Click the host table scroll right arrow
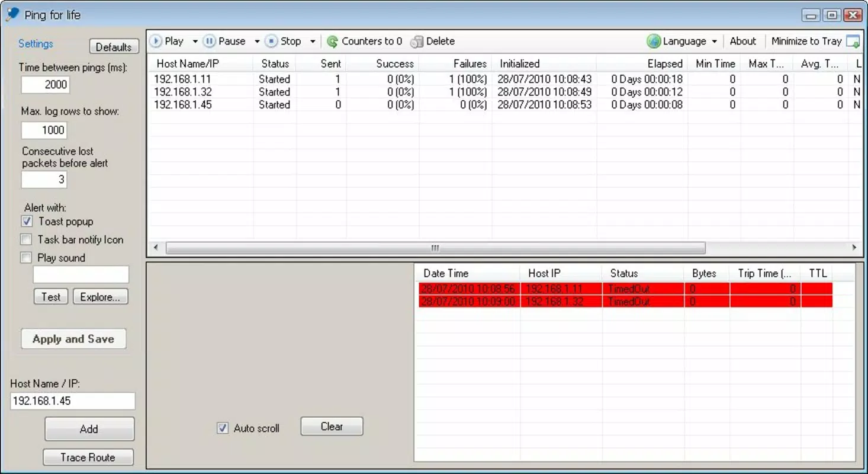Viewport: 868px width, 474px height. pos(854,248)
